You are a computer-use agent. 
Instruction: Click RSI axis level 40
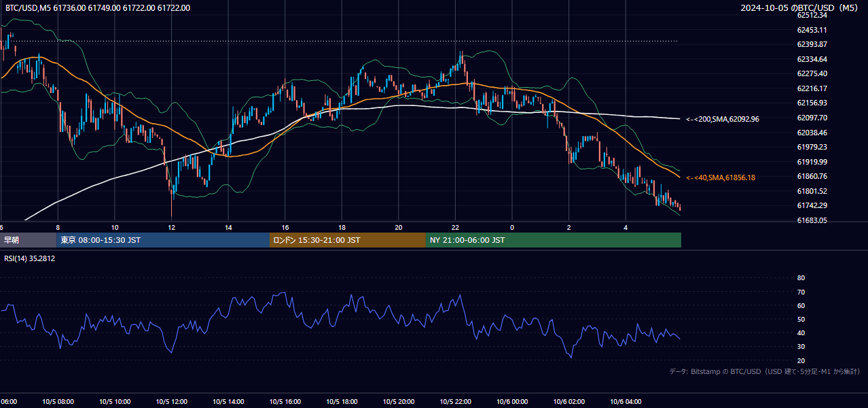[x=801, y=333]
